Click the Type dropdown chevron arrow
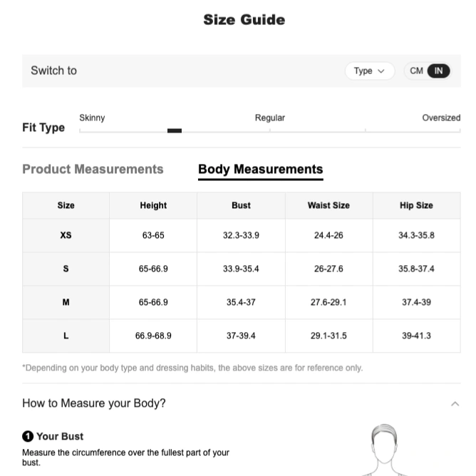The image size is (476, 476). 381,71
